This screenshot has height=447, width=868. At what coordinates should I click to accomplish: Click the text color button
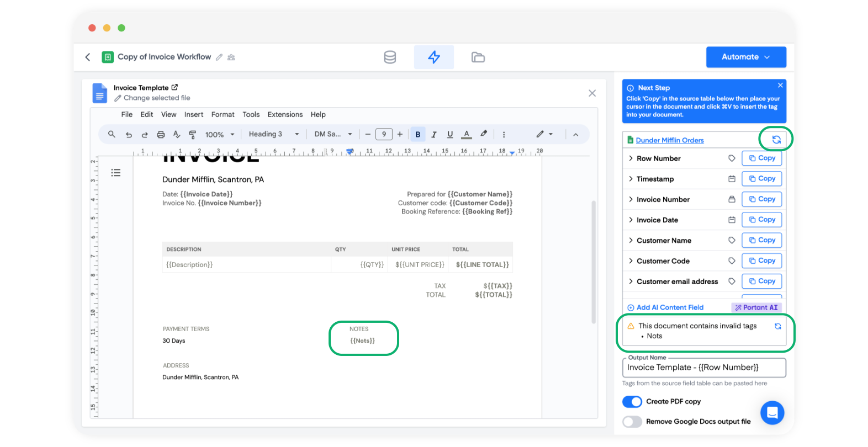click(467, 135)
